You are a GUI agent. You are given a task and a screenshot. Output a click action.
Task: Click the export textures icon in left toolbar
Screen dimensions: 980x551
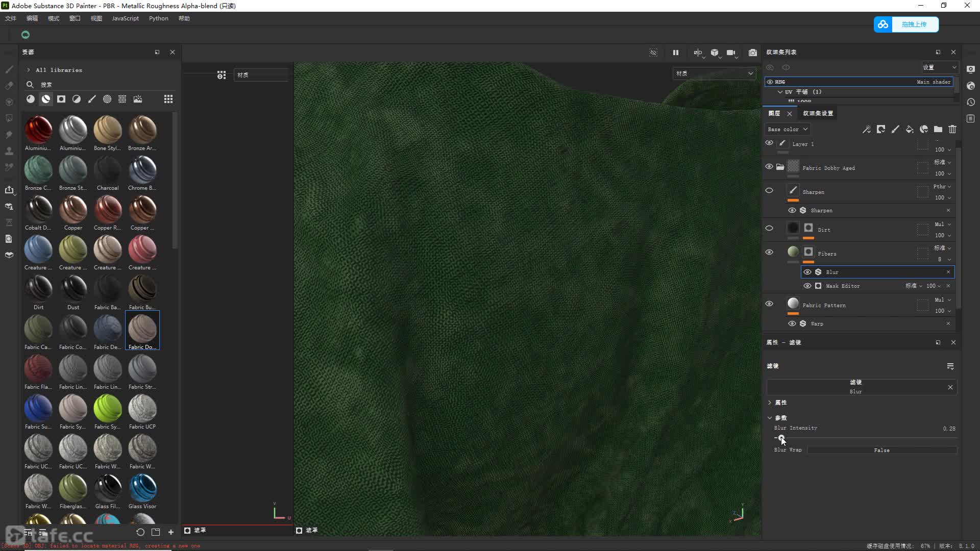(9, 190)
